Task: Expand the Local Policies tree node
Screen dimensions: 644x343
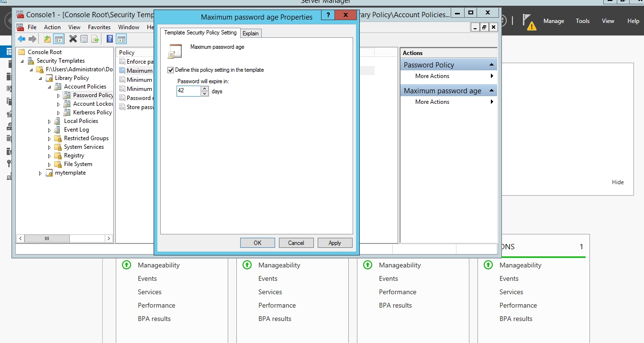Action: click(49, 122)
